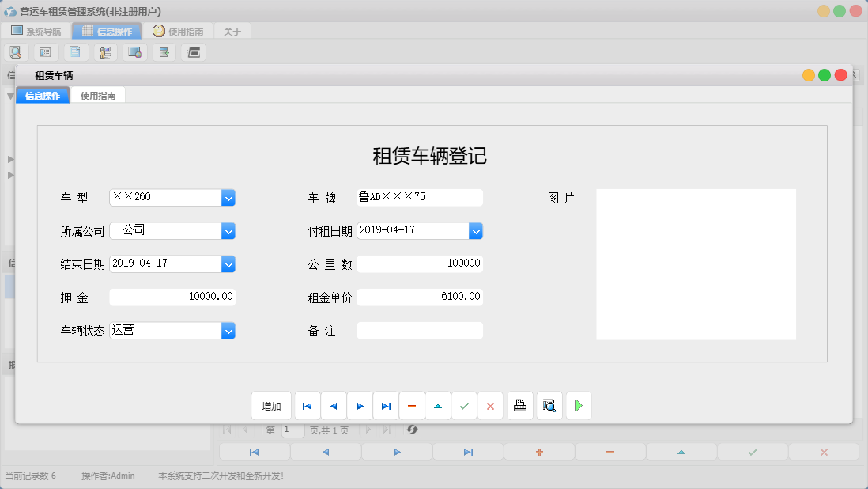Expand the 所属公司 combo box
The height and width of the screenshot is (489, 868).
[228, 231]
